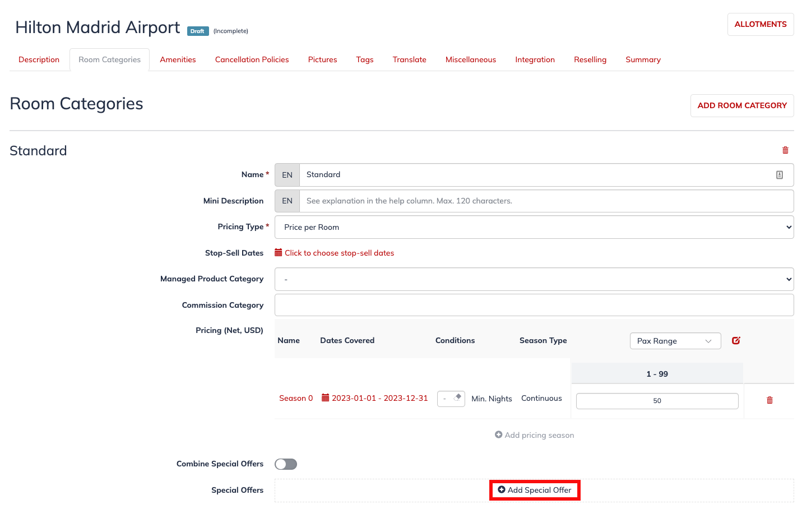Open the Summary tab
Viewport: 802px width, 532px height.
[x=643, y=59]
